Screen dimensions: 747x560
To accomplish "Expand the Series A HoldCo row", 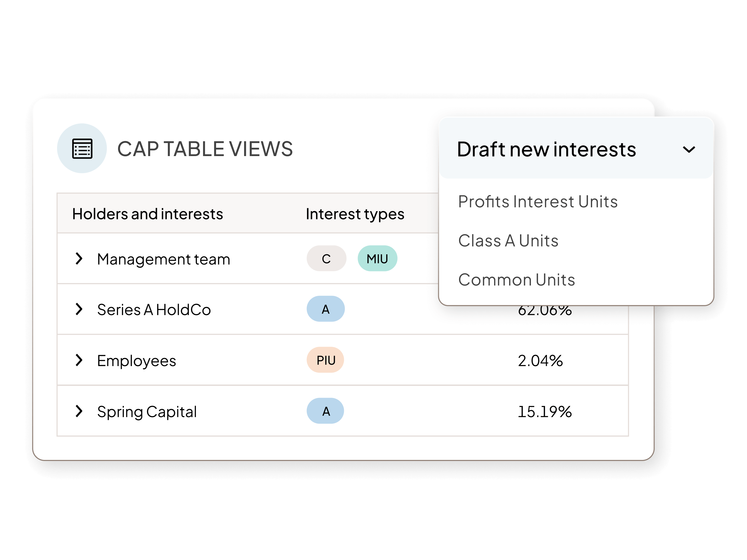I will point(80,309).
